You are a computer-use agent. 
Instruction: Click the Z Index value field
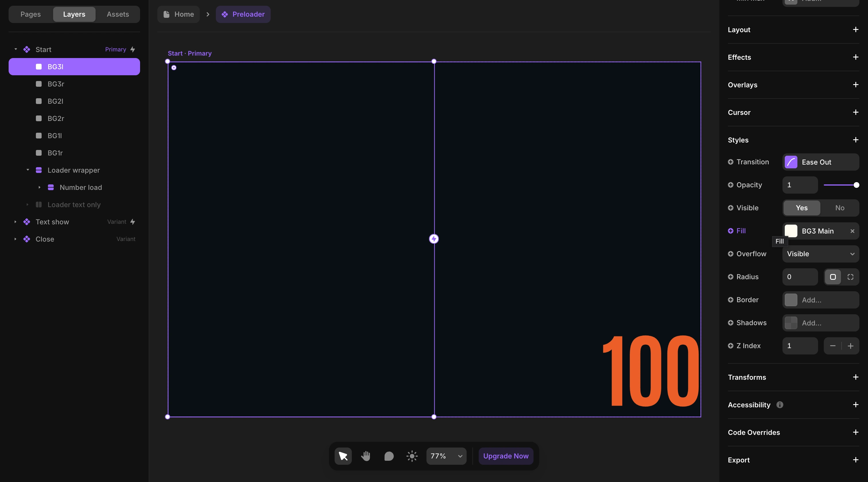(800, 346)
